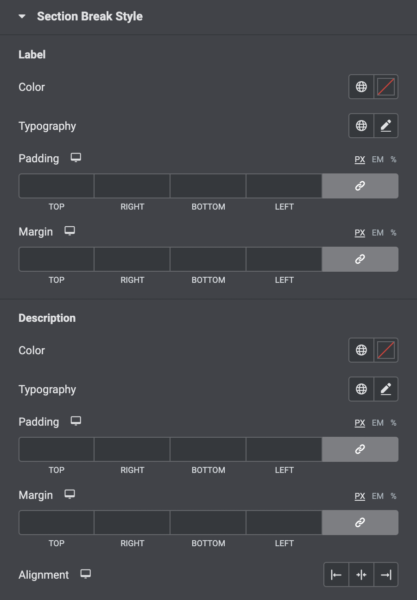Open responsive device selector for Label Padding
Image resolution: width=417 pixels, height=600 pixels.
76,158
